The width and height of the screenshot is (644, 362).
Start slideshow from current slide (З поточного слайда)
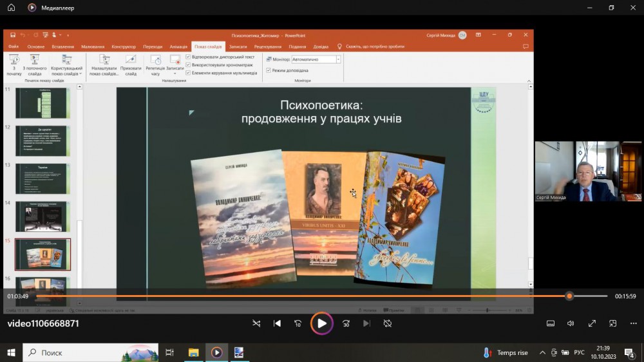click(x=35, y=65)
